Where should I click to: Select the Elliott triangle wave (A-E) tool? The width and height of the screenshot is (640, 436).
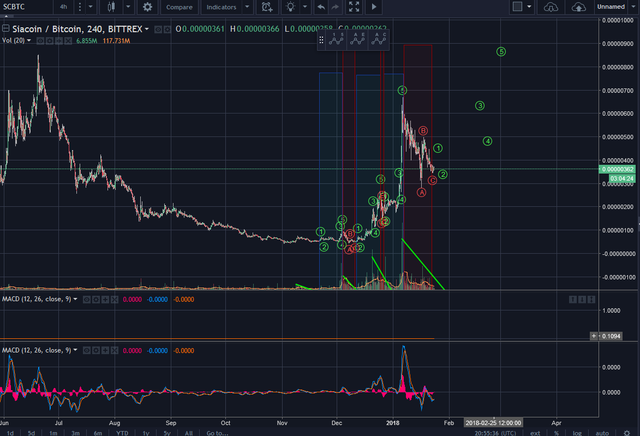click(x=357, y=40)
